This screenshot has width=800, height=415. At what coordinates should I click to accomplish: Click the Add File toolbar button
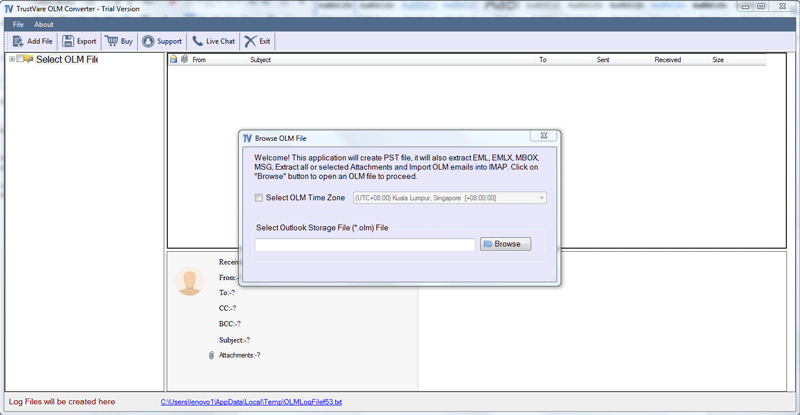pos(33,41)
